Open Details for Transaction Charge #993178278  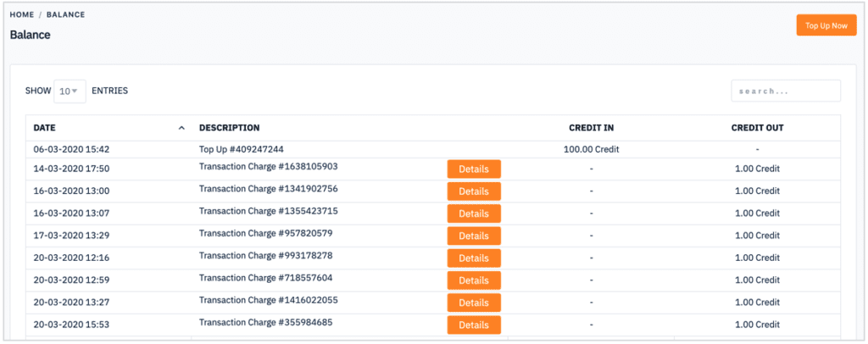[474, 258]
